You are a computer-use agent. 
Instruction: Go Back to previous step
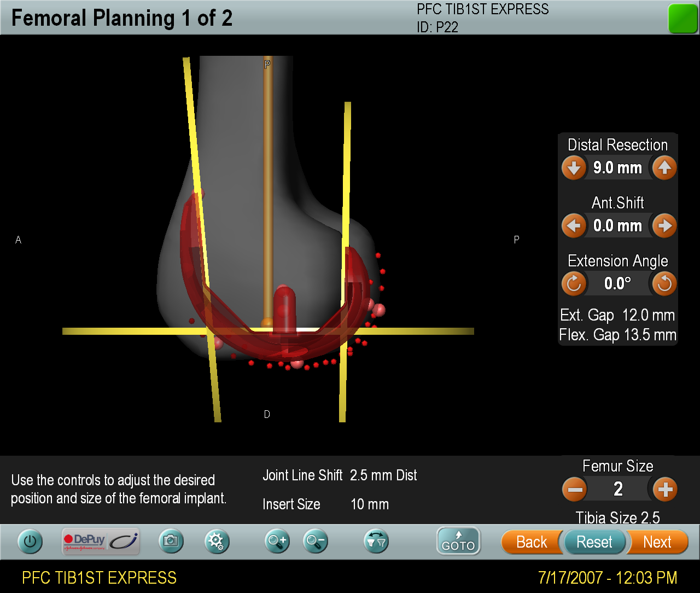[531, 542]
